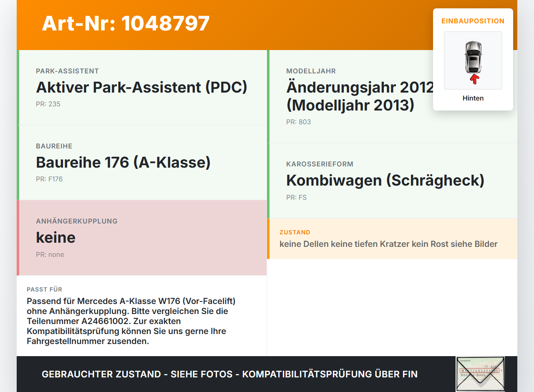Screen dimensions: 534x392
Task: Click the ANHÄNGERKUPPLUNG label
Action: 77,221
